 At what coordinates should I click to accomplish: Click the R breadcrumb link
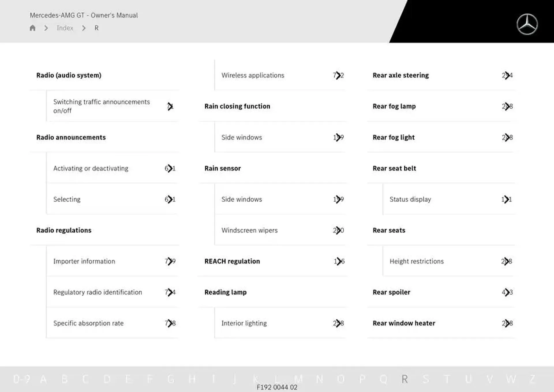96,28
